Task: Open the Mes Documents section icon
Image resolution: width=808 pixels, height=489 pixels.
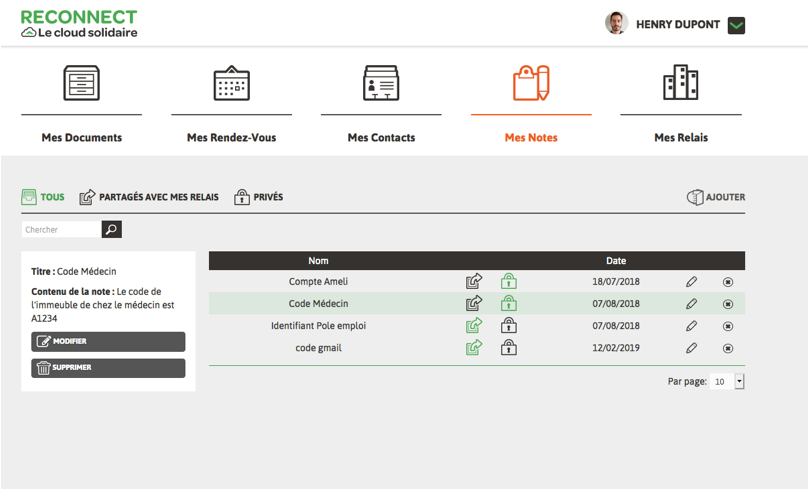Action: 81,83
